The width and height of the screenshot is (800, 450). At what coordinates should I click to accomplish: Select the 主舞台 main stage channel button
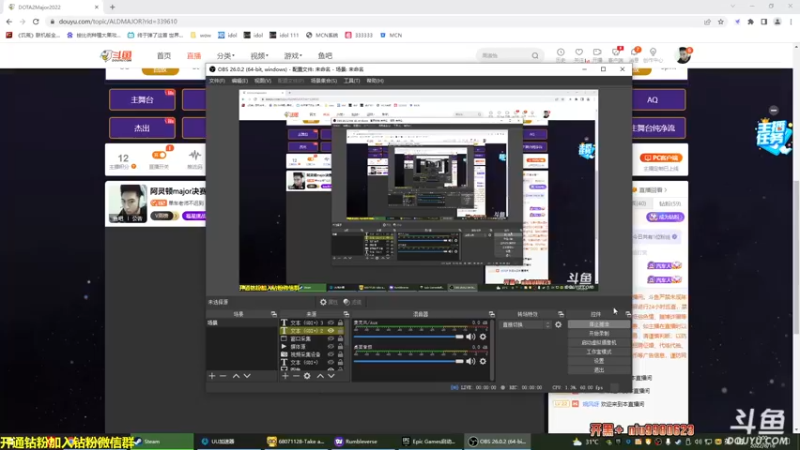(x=142, y=100)
